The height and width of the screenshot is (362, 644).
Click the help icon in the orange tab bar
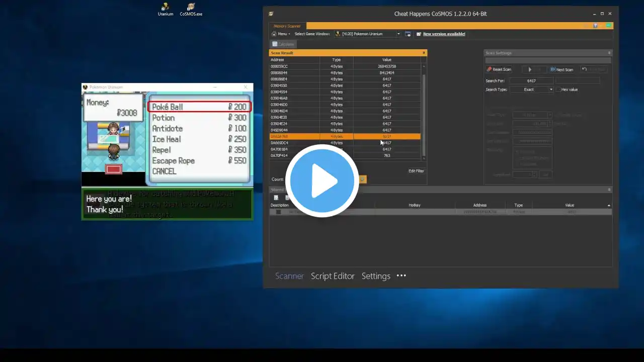[596, 26]
